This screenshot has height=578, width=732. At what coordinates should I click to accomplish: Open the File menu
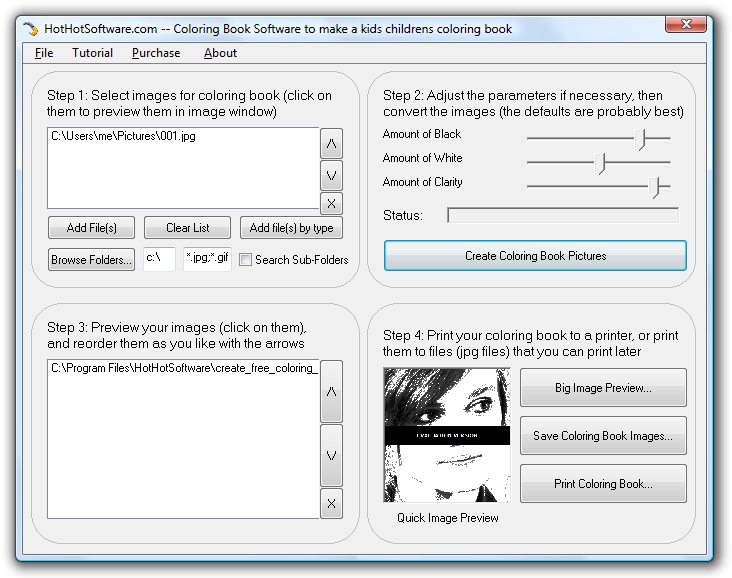[x=44, y=53]
